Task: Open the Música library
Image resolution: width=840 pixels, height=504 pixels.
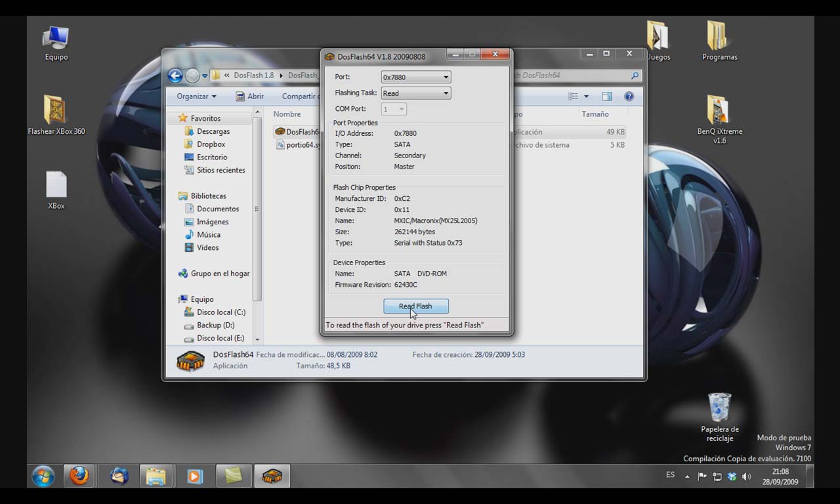Action: (x=209, y=235)
